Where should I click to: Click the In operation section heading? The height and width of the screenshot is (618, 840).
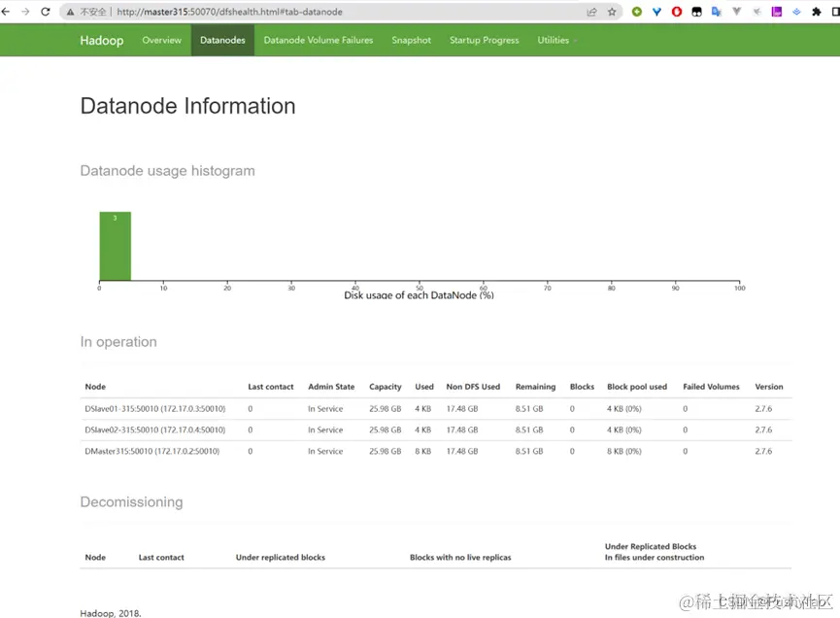tap(118, 342)
